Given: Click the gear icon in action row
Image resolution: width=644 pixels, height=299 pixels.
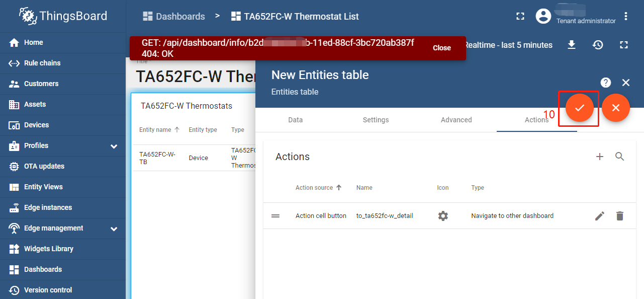Looking at the screenshot, I should pyautogui.click(x=443, y=216).
